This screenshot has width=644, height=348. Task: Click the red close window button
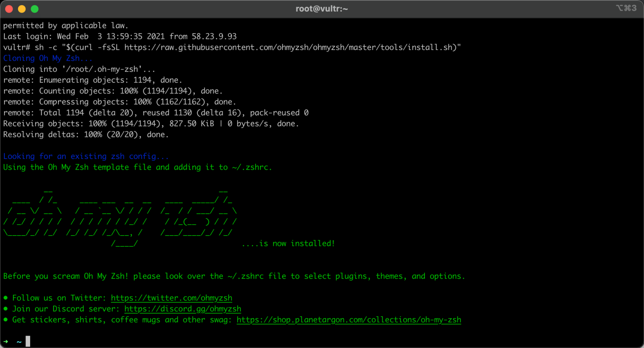[9, 9]
